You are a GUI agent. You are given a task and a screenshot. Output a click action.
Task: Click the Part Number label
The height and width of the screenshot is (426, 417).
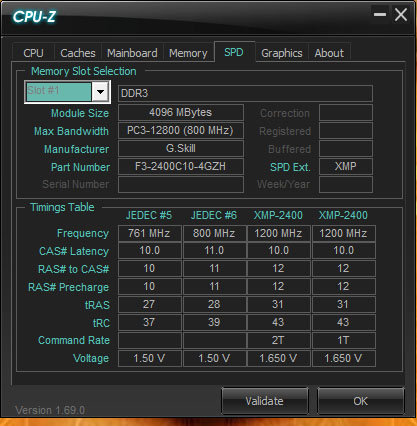(x=80, y=167)
